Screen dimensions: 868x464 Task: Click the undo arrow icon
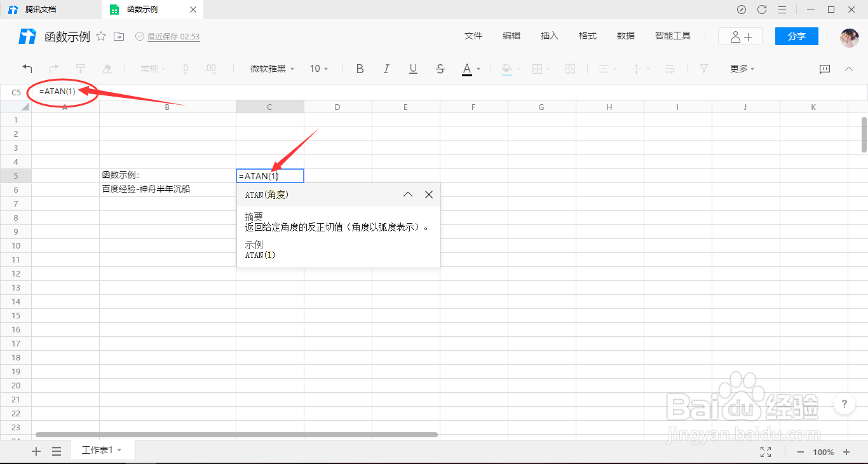click(x=27, y=69)
